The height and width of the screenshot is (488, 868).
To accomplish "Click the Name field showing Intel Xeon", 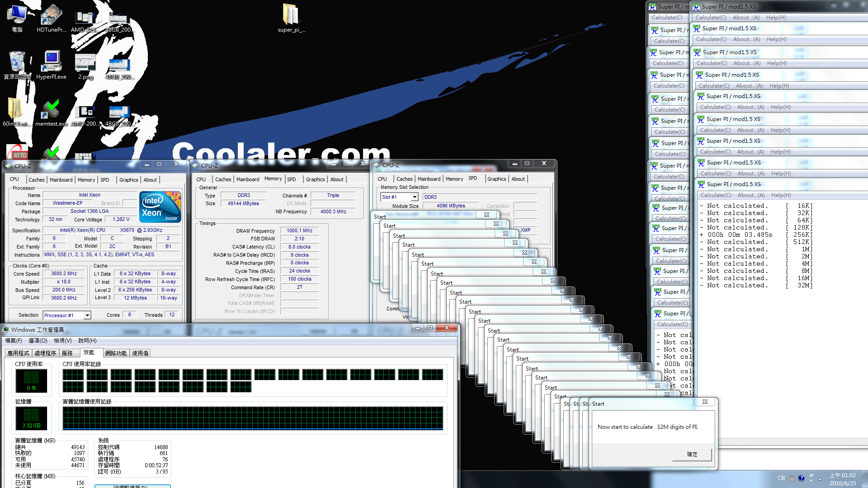I will (x=90, y=195).
